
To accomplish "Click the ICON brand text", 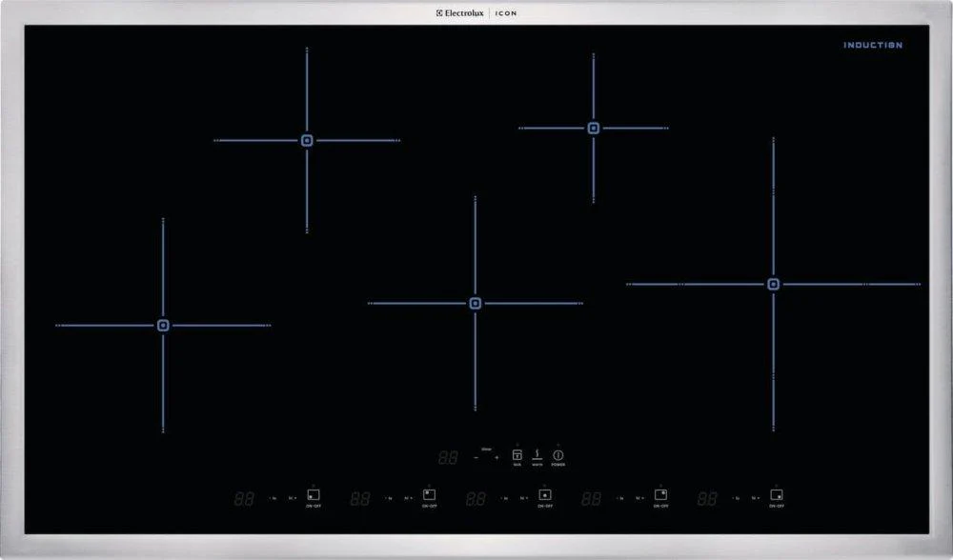I will (x=506, y=12).
